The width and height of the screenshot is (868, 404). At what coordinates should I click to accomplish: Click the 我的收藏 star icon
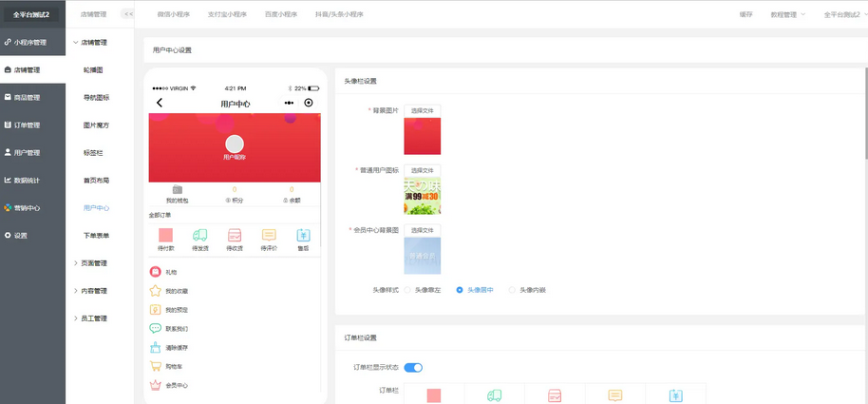click(155, 291)
